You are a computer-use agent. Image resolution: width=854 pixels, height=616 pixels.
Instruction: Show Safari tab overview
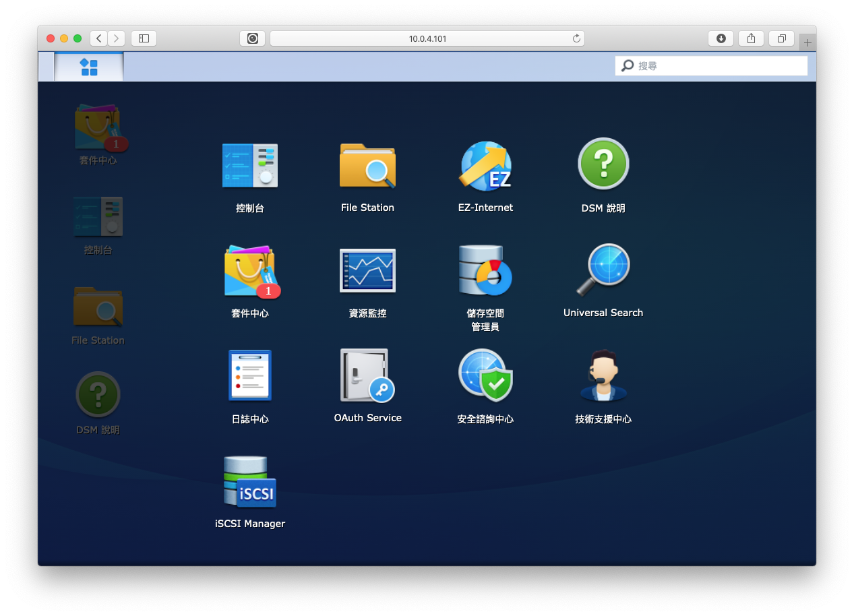781,38
